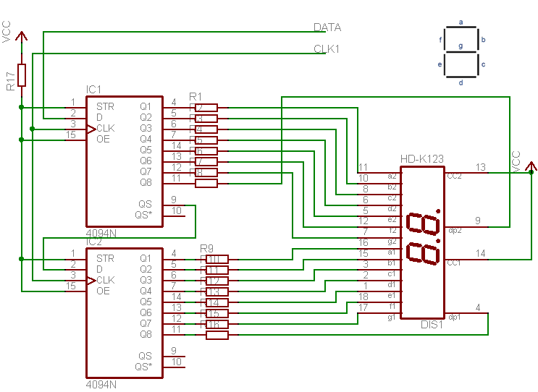Image resolution: width=538 pixels, height=392 pixels.
Task: Click the R1 resistor label
Action: (195, 96)
